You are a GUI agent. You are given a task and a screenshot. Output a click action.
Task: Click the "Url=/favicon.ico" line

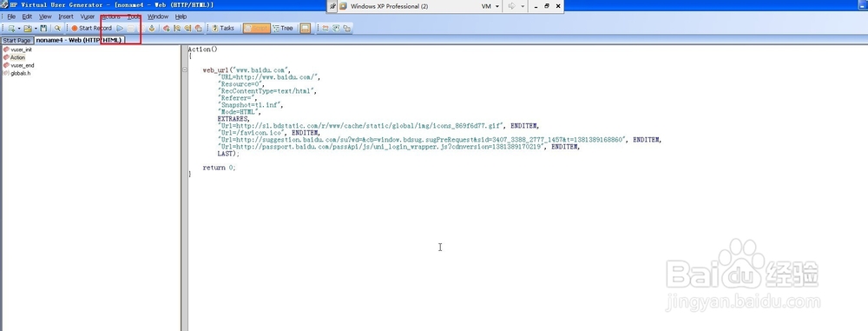point(268,133)
